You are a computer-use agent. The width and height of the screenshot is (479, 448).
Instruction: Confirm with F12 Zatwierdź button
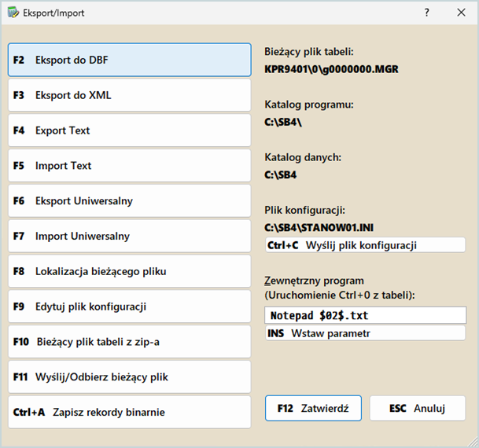(x=313, y=409)
